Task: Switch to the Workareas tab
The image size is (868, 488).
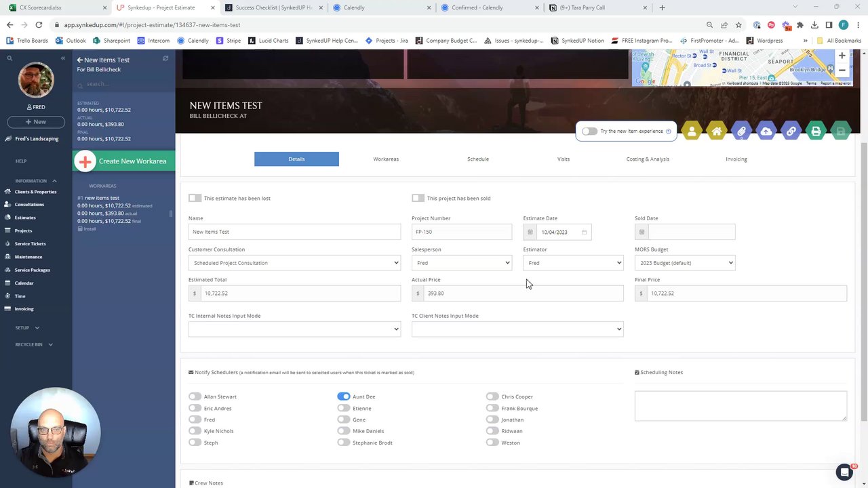Action: [386, 159]
